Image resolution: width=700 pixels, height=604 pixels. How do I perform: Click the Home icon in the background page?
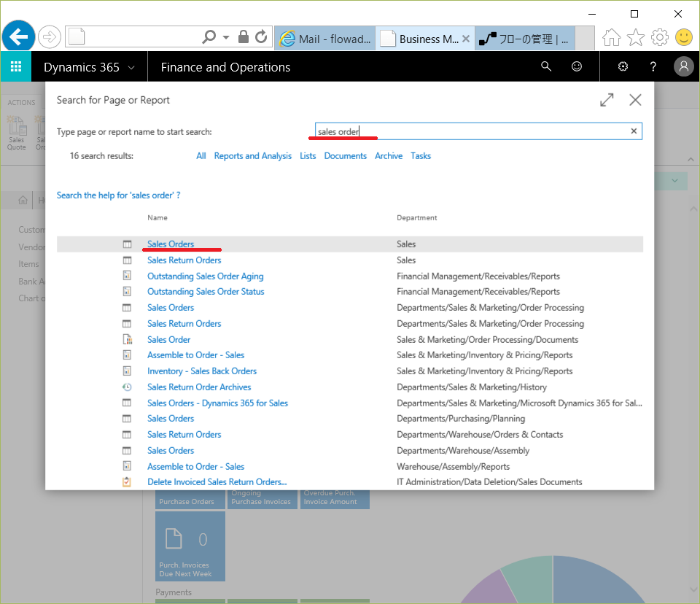[23, 200]
